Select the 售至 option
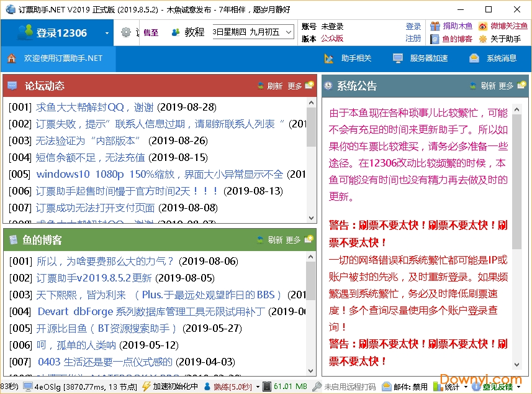This screenshot has width=532, height=394. (x=151, y=31)
